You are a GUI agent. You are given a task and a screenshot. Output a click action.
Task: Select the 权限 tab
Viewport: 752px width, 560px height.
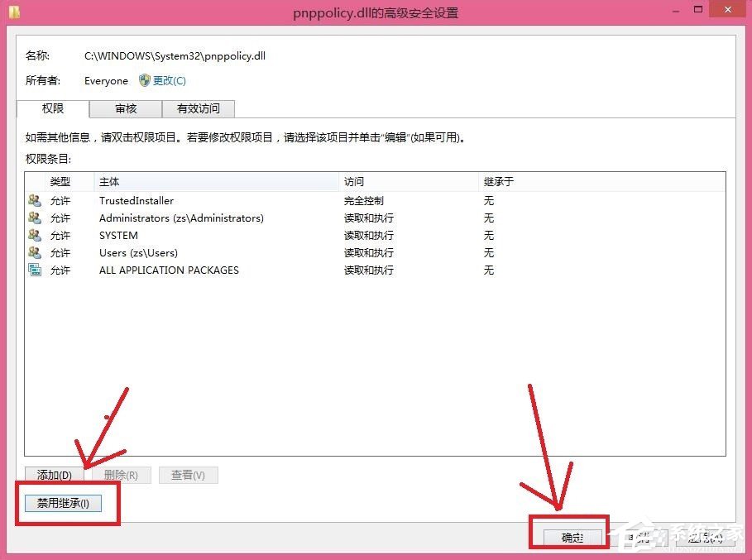click(x=52, y=108)
